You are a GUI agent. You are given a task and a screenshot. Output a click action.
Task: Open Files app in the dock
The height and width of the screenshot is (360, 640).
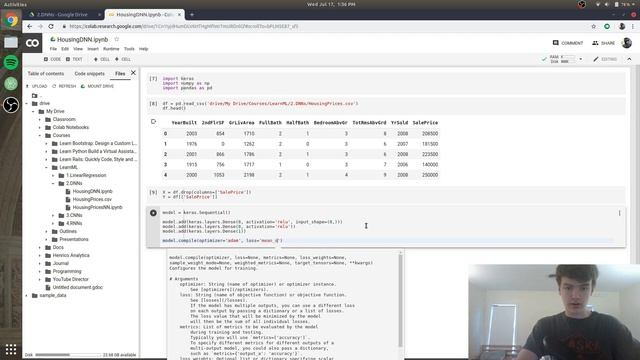click(11, 42)
